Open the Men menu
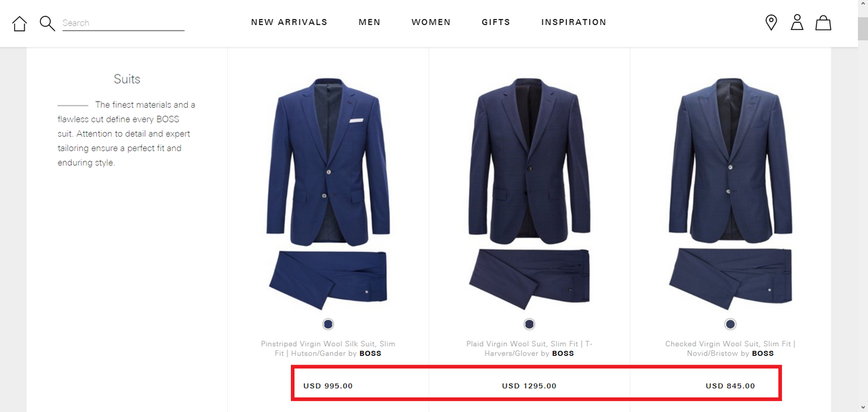The width and height of the screenshot is (868, 412). click(x=370, y=22)
